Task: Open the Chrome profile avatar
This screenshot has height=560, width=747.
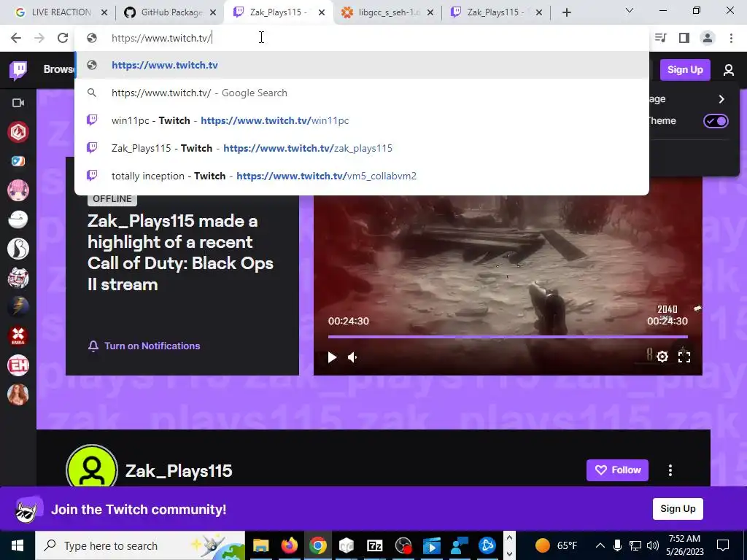Action: [x=708, y=38]
